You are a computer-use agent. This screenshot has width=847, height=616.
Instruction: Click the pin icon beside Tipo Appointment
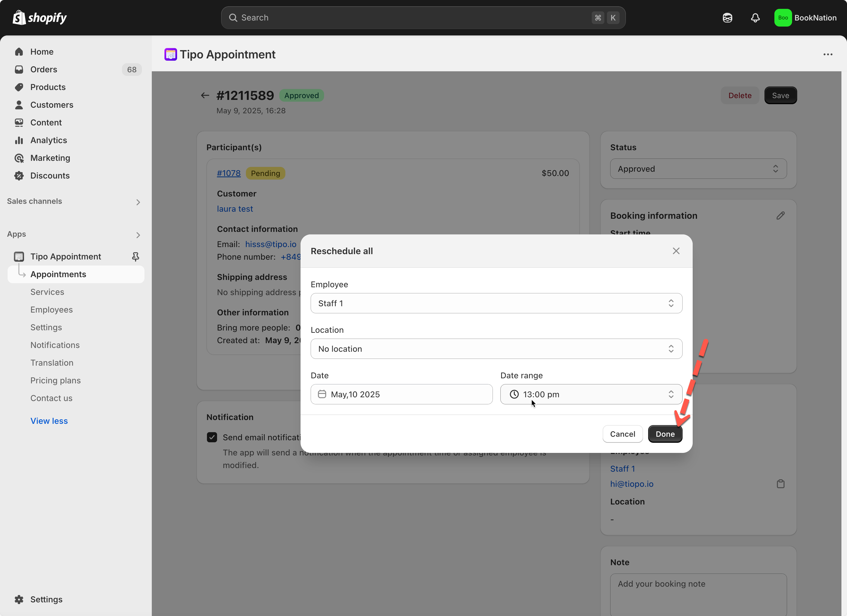pyautogui.click(x=136, y=256)
